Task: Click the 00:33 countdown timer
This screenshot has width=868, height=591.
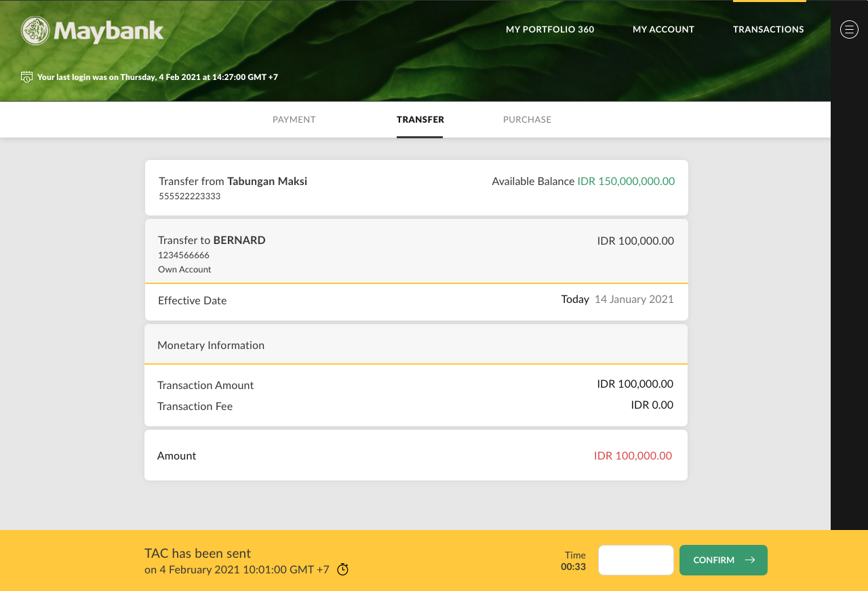Action: click(x=573, y=567)
